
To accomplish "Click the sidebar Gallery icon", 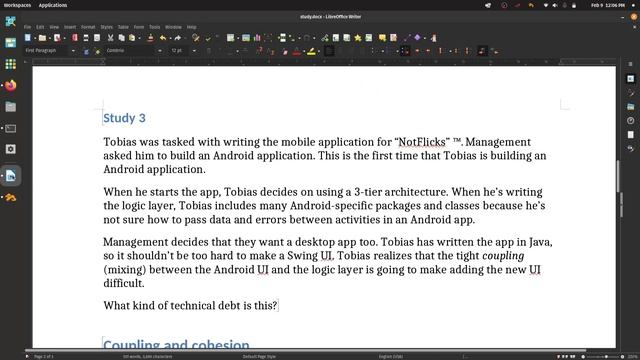I will (631, 107).
